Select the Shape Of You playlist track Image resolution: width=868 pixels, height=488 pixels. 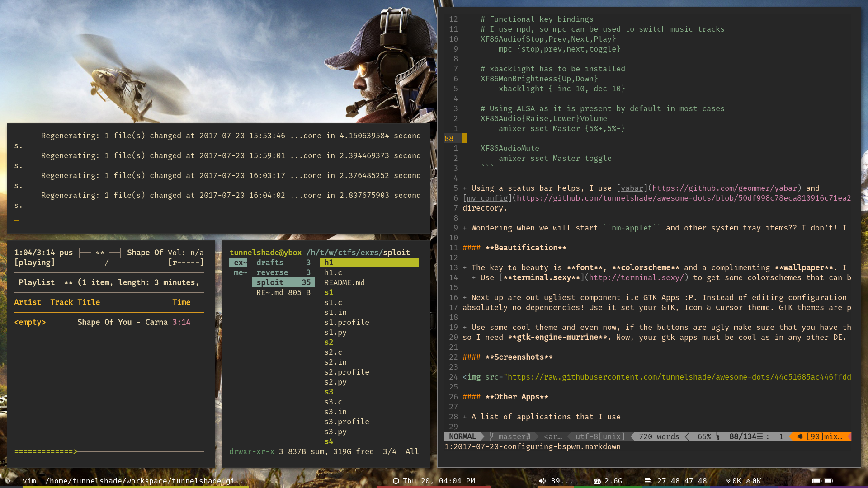click(122, 322)
